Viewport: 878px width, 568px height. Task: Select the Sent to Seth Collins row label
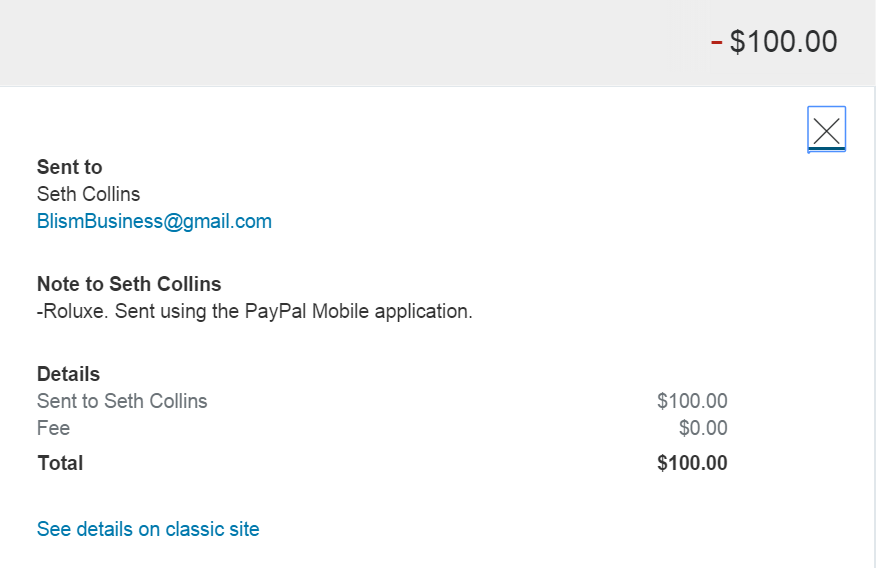(x=122, y=401)
